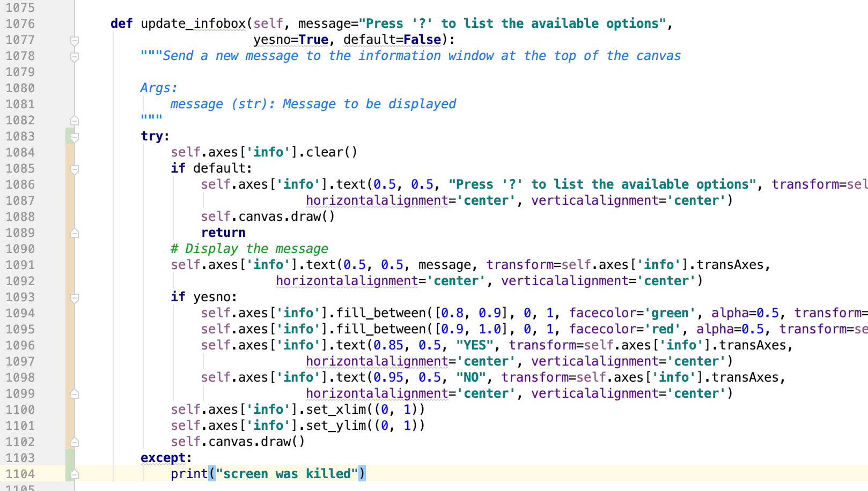Collapse the function parameters fold at line 1077
The image size is (868, 491).
[x=75, y=40]
